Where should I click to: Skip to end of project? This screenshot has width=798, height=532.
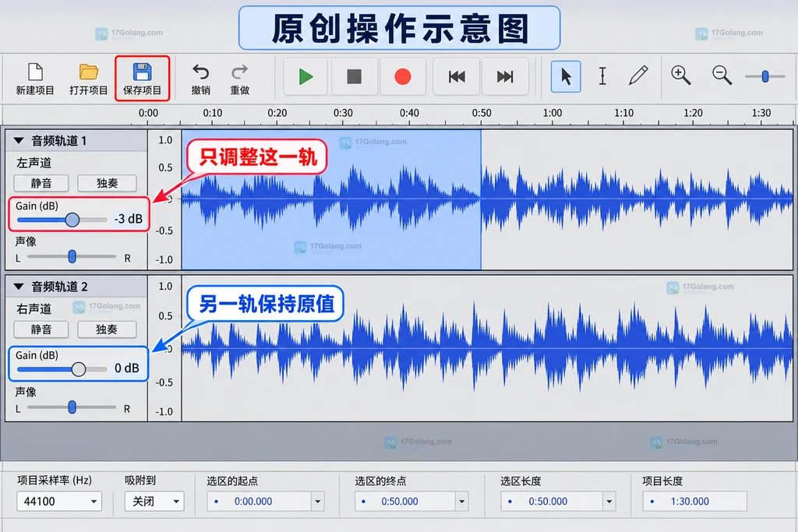click(505, 77)
